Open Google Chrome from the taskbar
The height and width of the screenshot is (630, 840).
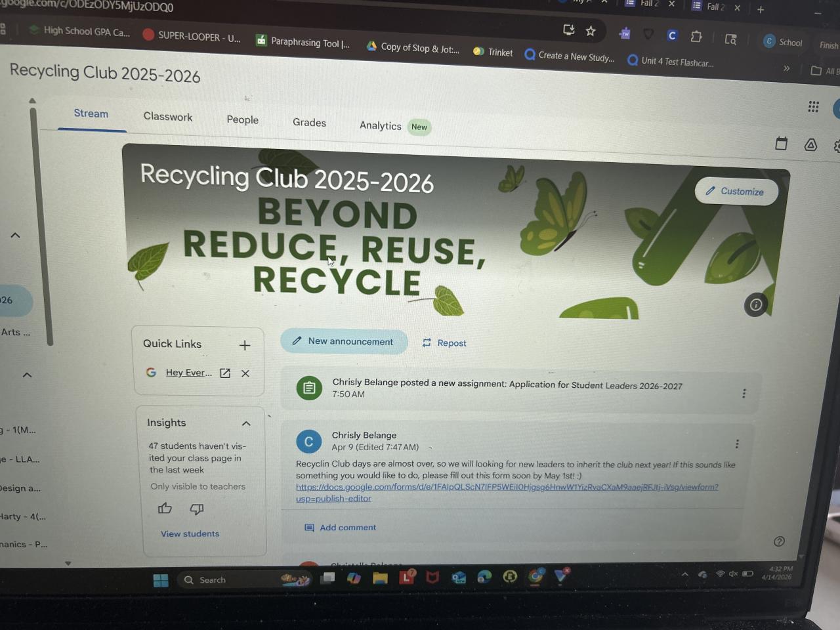(536, 576)
